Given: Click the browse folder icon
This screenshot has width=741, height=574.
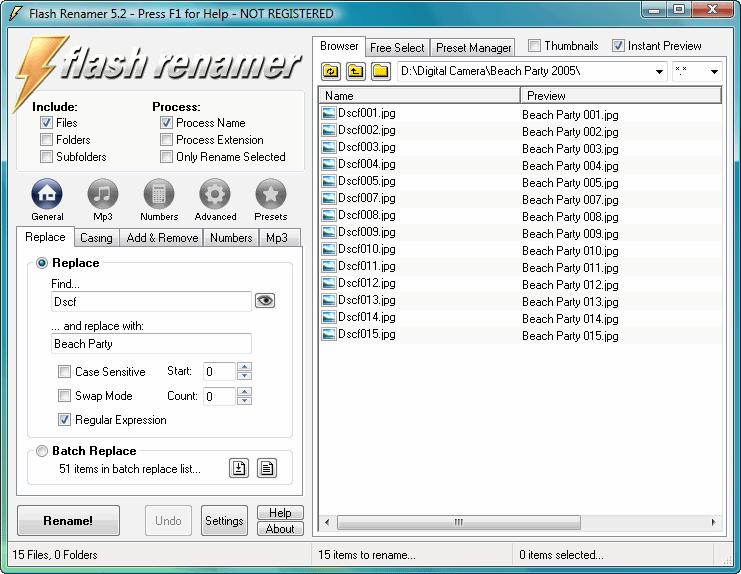Looking at the screenshot, I should click(x=380, y=71).
